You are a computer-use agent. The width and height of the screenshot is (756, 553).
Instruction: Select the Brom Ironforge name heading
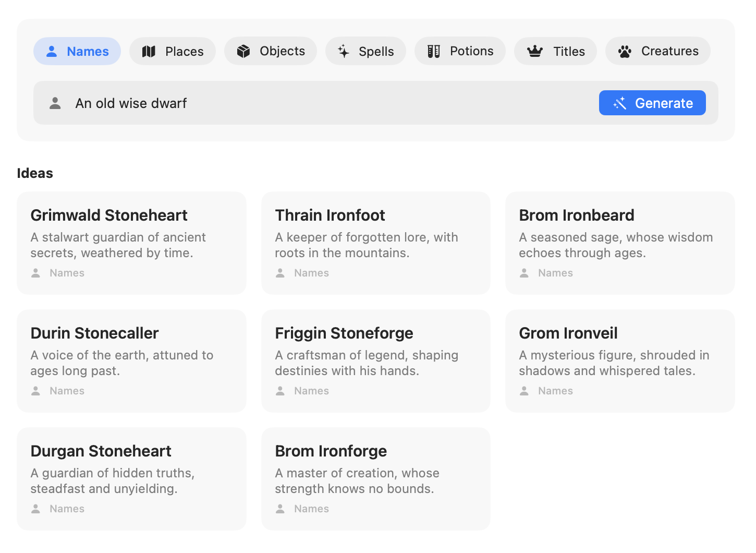331,451
